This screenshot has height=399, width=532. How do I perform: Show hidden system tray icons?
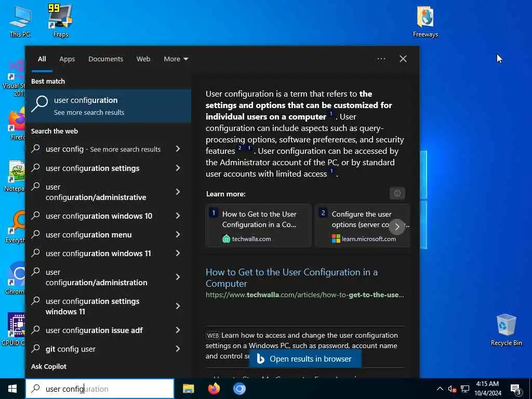click(x=440, y=389)
